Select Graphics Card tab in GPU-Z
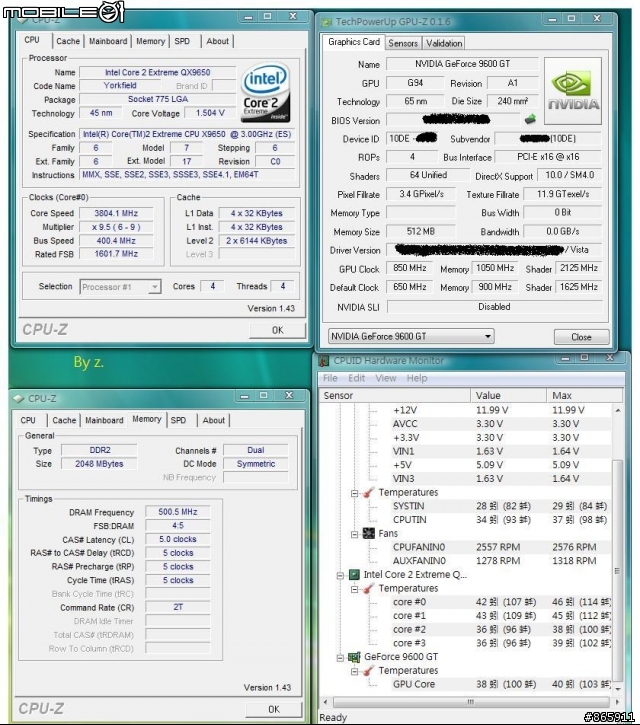640x725 pixels. 354,42
